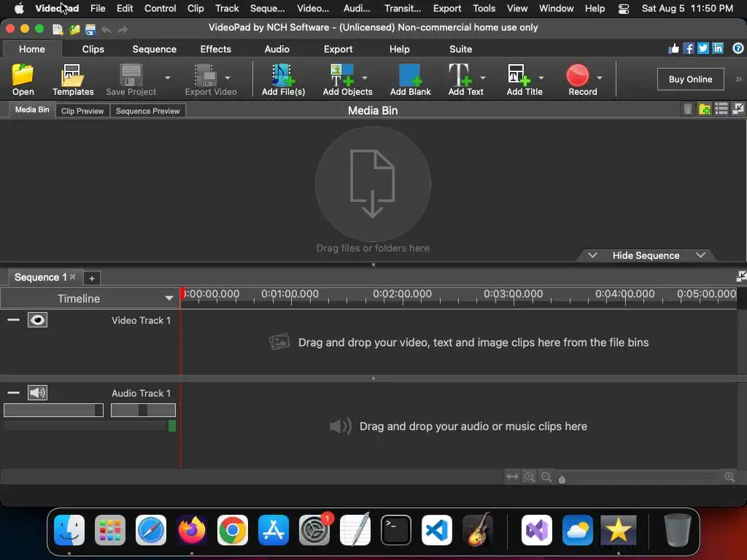Zoom out the timeline magnifier
Screen dimensions: 747x560
point(546,477)
